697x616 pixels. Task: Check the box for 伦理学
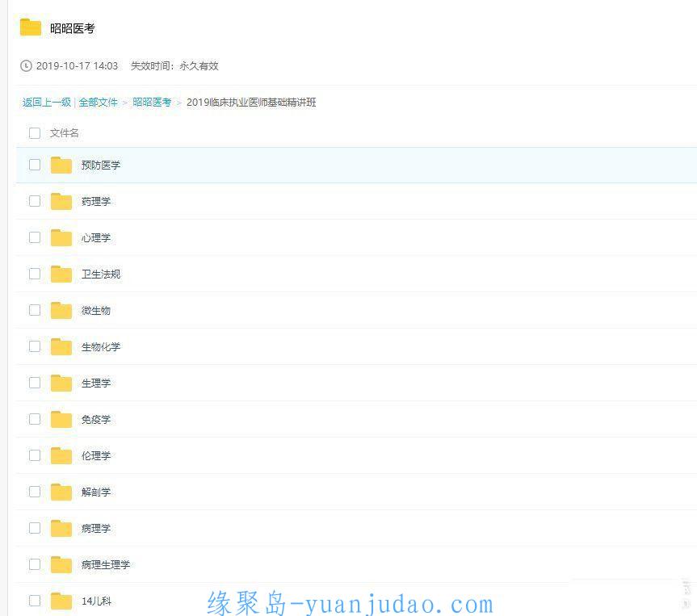(34, 455)
